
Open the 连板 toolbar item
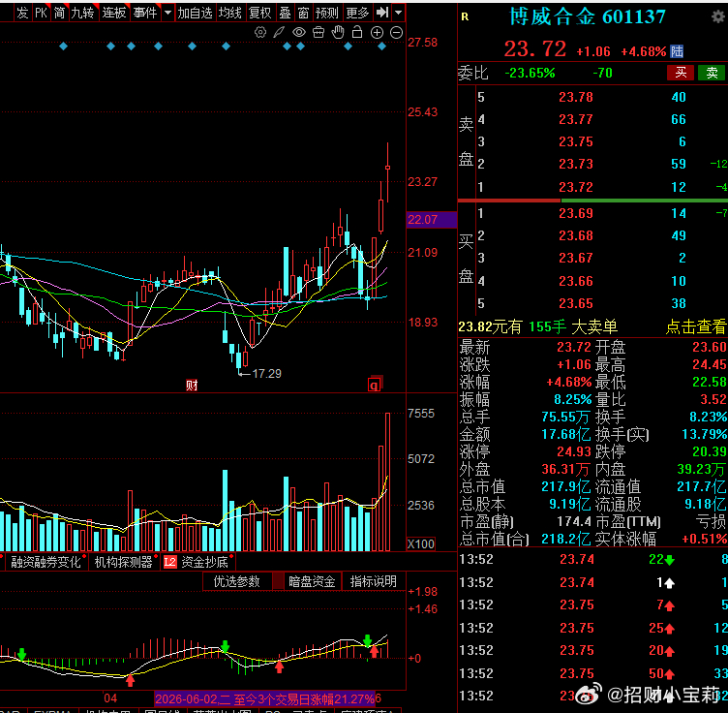click(114, 13)
